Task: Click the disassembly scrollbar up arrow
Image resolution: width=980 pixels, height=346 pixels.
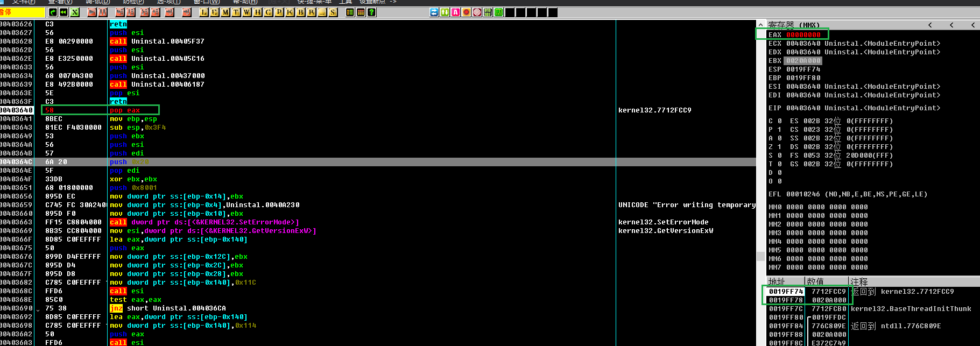Action: (760, 24)
